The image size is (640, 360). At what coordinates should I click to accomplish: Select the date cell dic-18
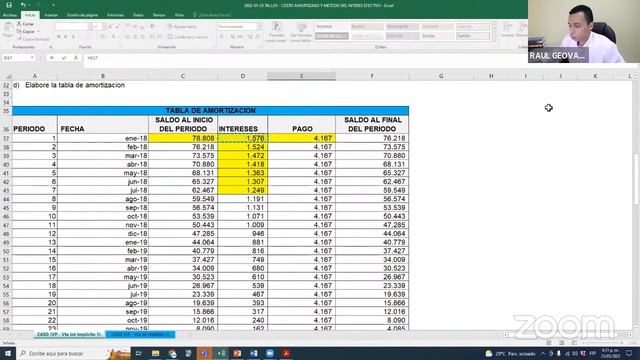point(103,233)
